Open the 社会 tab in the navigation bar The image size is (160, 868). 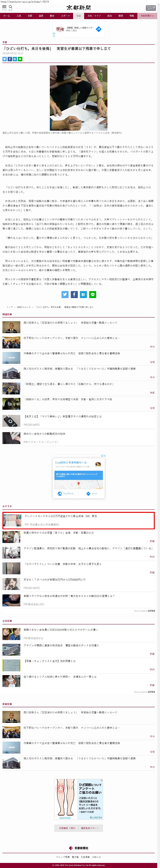click(x=78, y=16)
